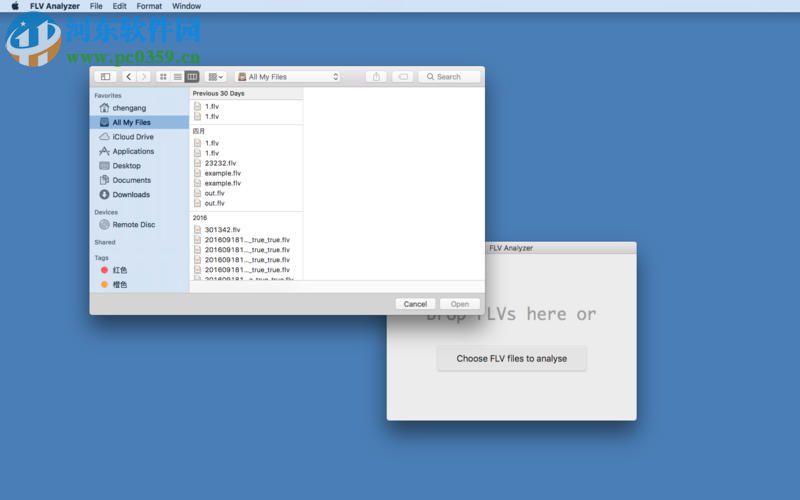Click the Cancel button

[x=415, y=304]
